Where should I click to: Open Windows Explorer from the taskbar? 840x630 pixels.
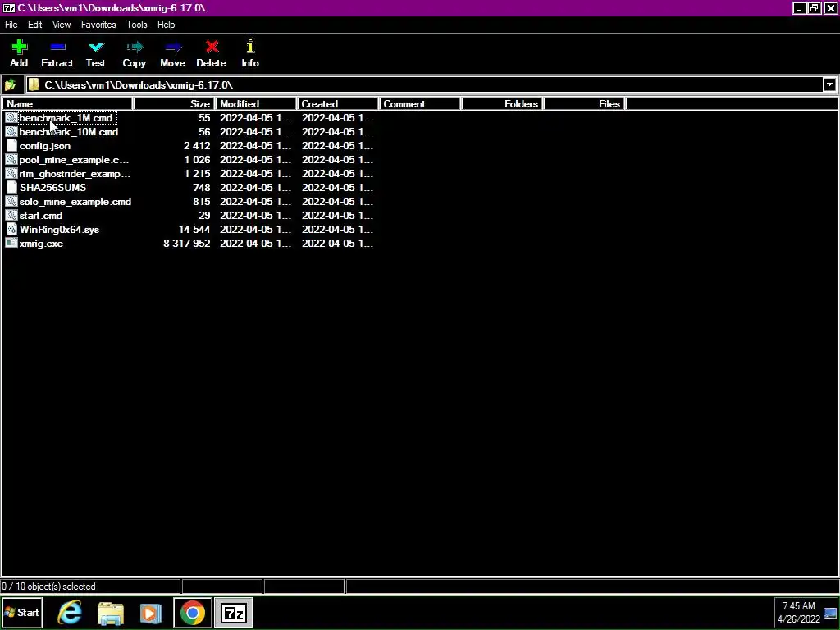tap(111, 613)
